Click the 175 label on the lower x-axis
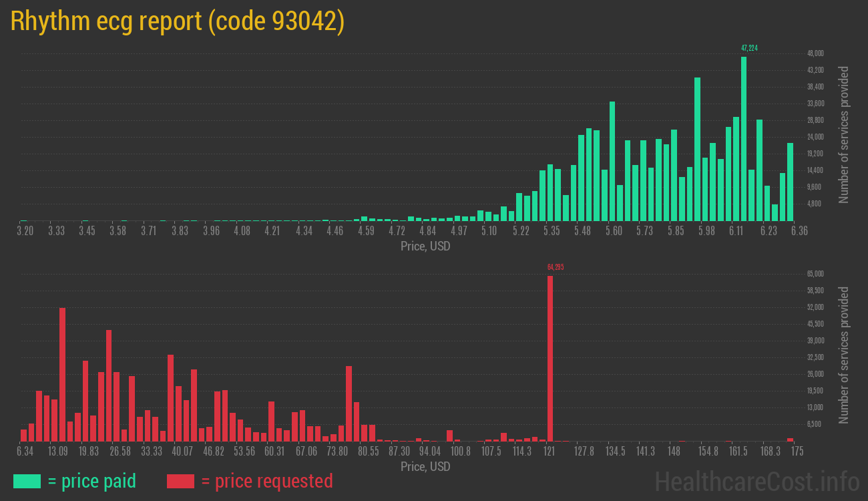The width and height of the screenshot is (868, 501). [797, 452]
